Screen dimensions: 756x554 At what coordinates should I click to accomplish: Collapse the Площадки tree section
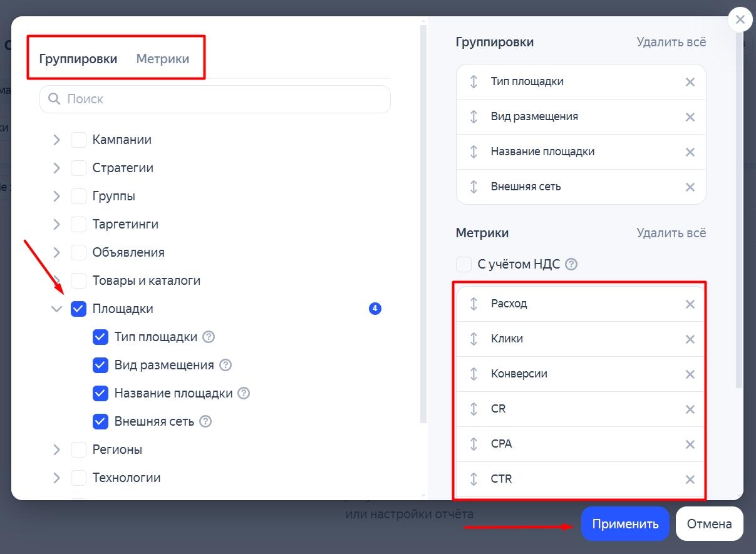[x=57, y=309]
